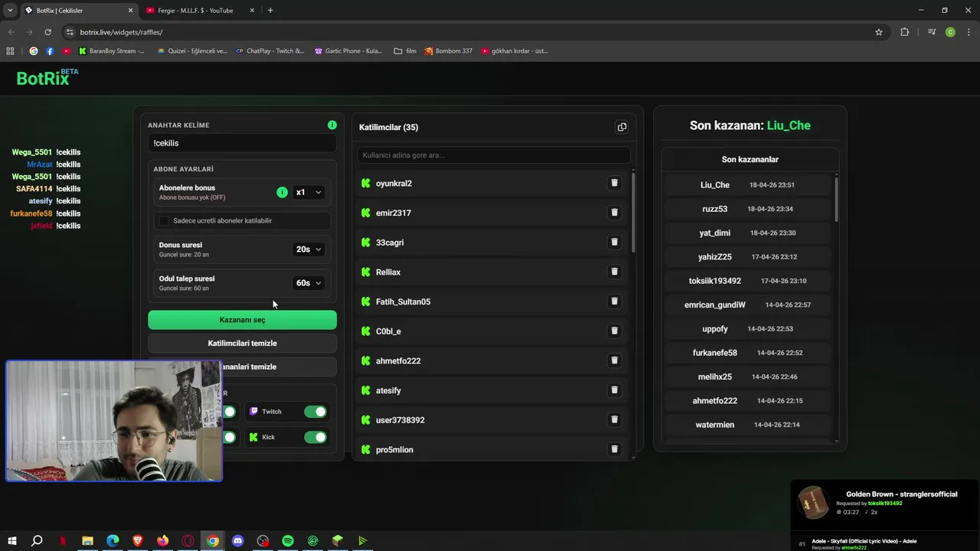Viewport: 980px width, 551px height.
Task: Remove pro5mlion using trash icon
Action: point(614,449)
